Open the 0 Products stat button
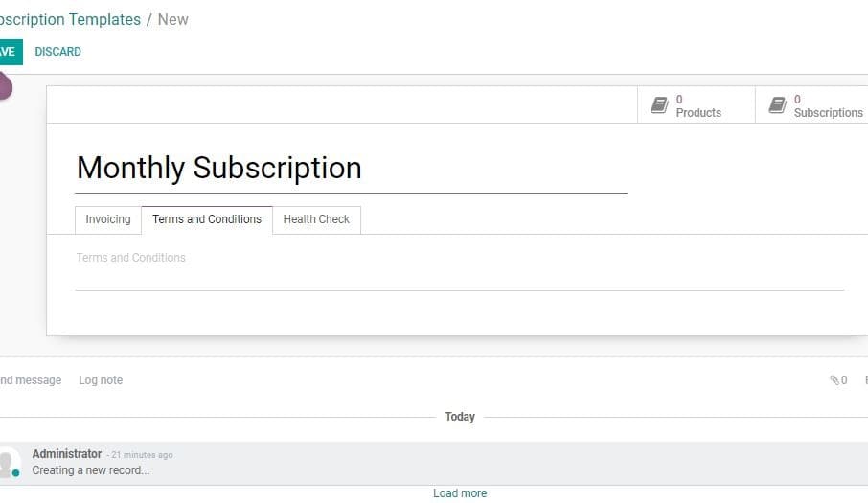The width and height of the screenshot is (868, 503). 696,104
